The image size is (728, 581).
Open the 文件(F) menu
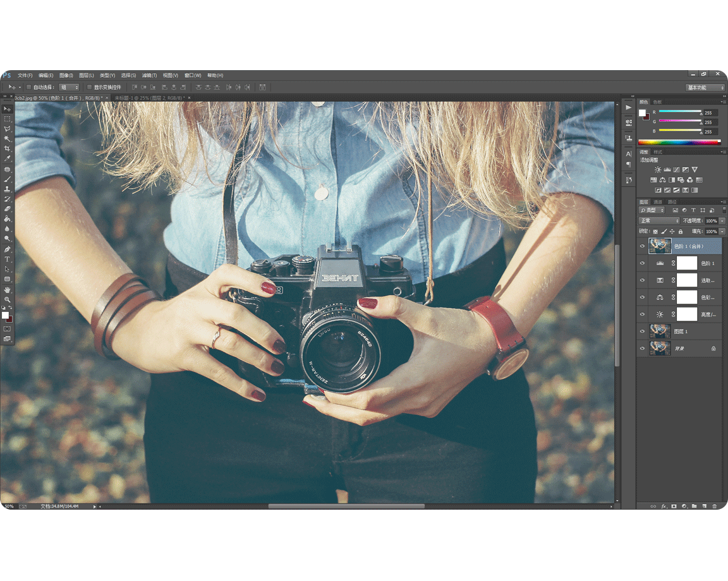pos(25,75)
